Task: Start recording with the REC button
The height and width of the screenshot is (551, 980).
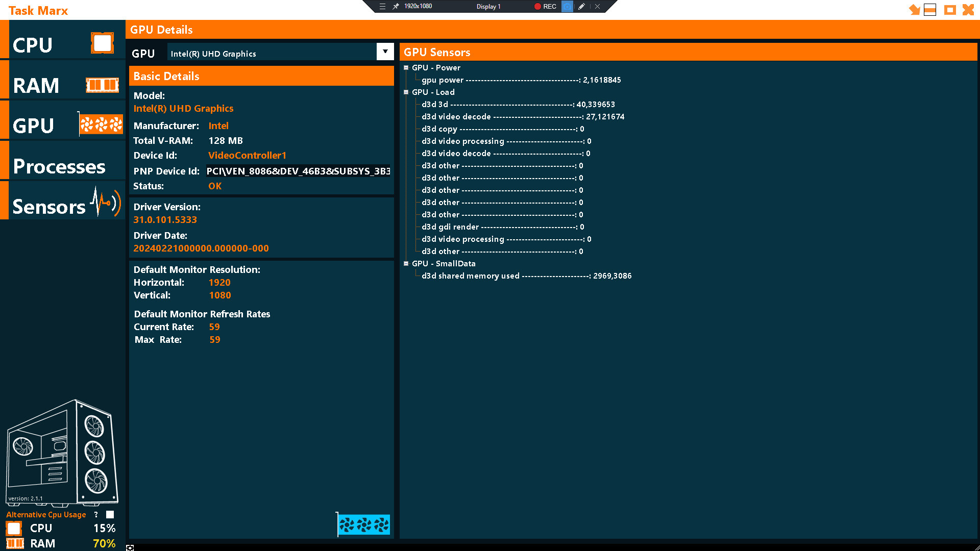Action: click(546, 7)
